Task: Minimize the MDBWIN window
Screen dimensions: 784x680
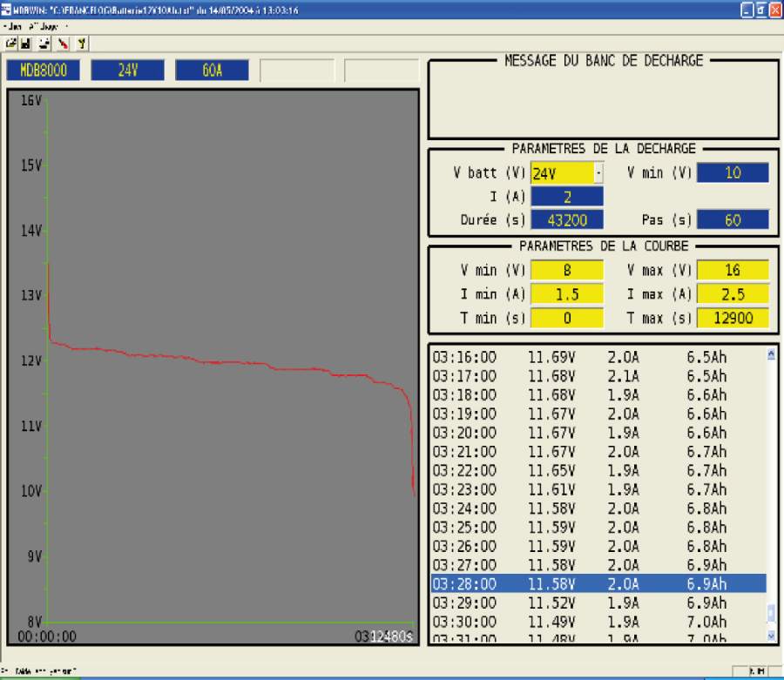Action: [747, 10]
